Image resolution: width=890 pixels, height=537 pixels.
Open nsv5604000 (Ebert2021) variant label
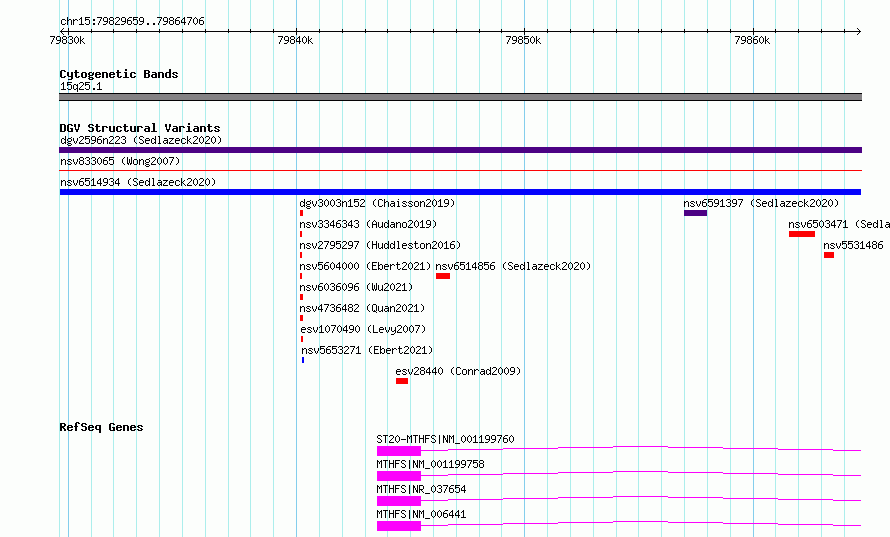click(365, 266)
